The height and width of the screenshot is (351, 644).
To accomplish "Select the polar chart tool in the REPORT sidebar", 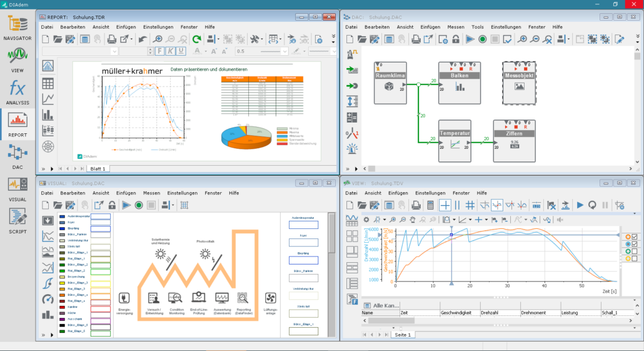I will [x=48, y=146].
